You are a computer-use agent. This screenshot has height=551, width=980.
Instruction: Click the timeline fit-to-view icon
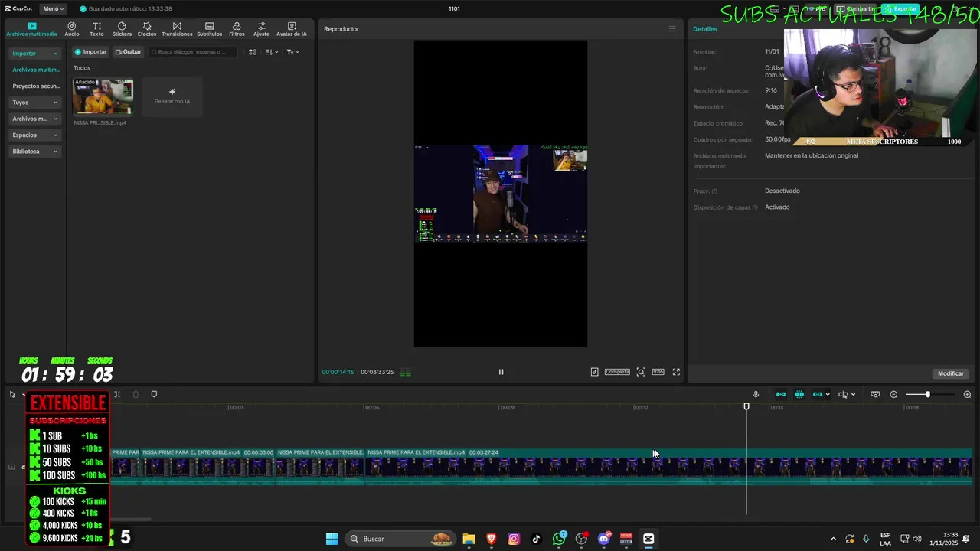[x=875, y=395]
